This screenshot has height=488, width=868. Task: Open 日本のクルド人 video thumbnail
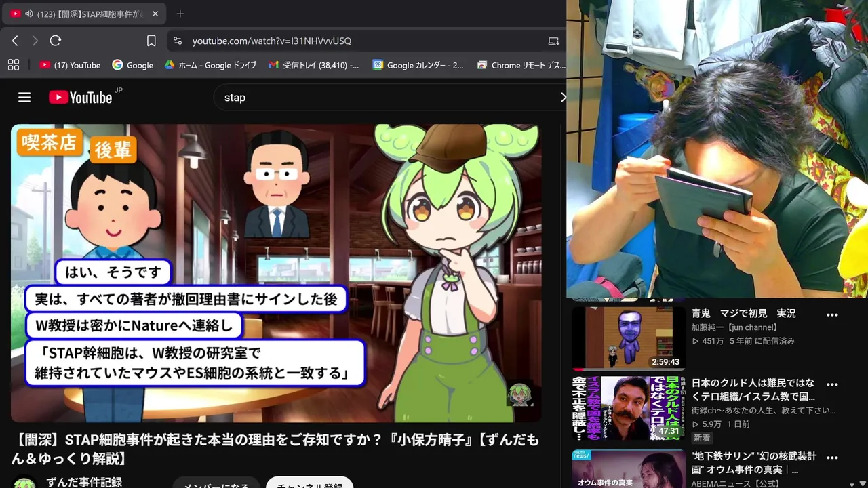click(628, 408)
